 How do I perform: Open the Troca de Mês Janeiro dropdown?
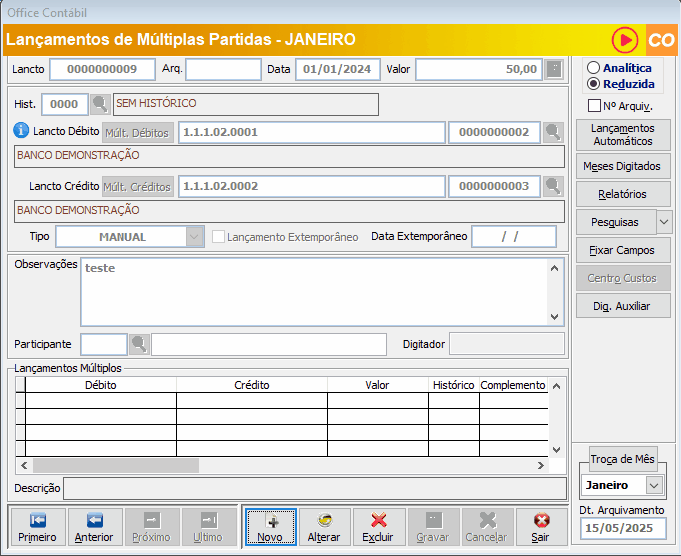(655, 485)
